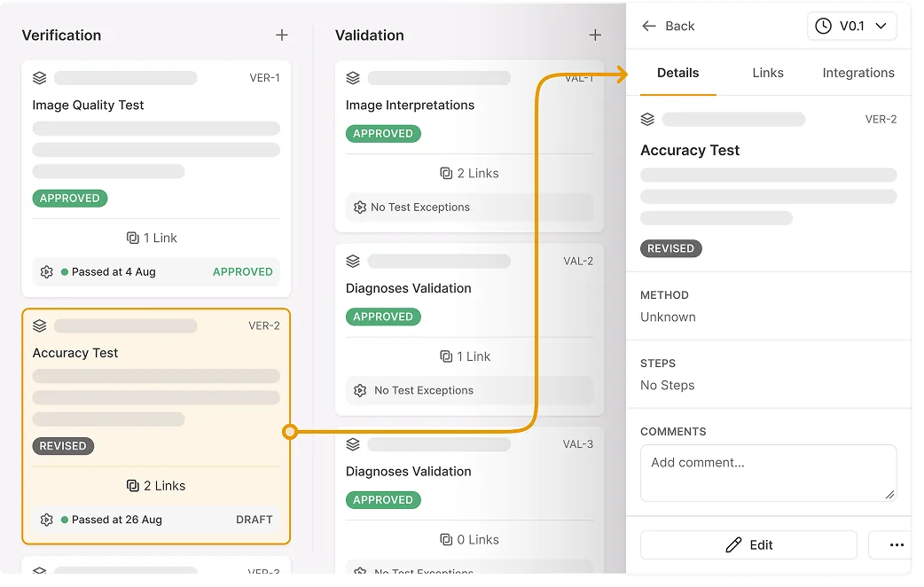
Task: Click the gear icon next to 'Passed at 26 Aug'
Action: pyautogui.click(x=46, y=520)
